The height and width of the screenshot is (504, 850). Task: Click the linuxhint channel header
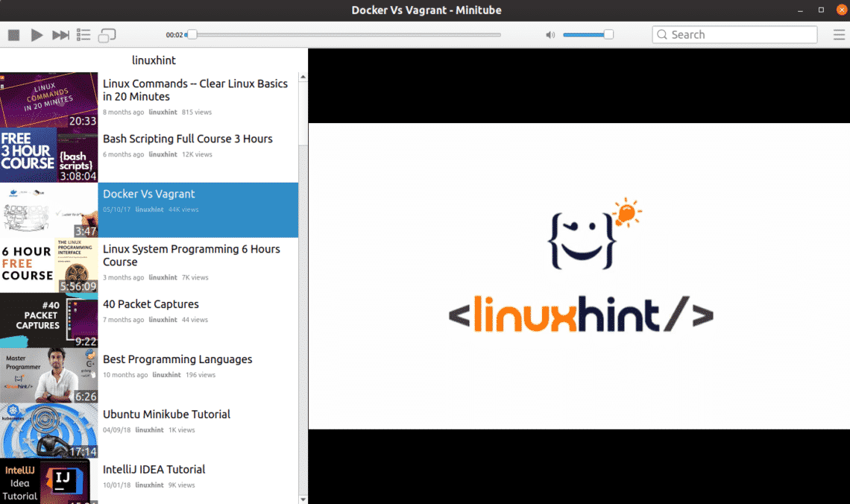pos(154,60)
